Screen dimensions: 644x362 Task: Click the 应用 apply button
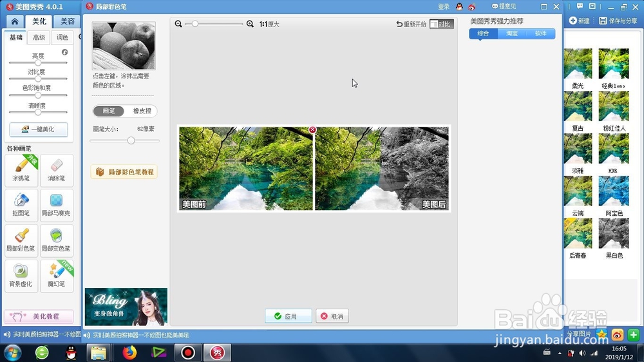click(x=288, y=316)
